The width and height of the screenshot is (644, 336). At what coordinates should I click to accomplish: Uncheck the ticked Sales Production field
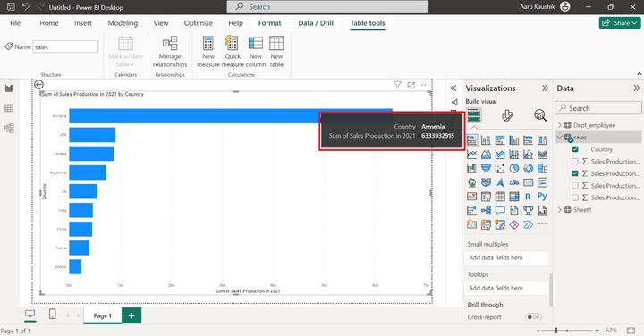click(x=575, y=173)
